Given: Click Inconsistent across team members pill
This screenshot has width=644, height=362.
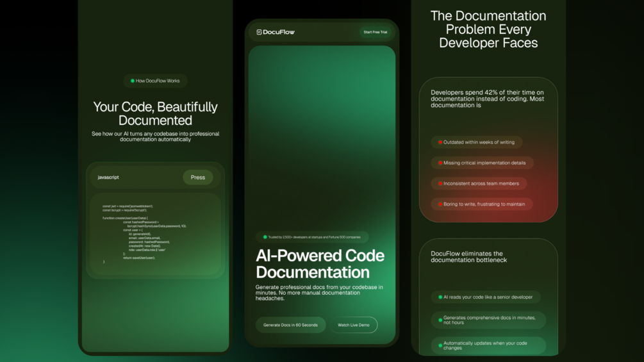Looking at the screenshot, I should 479,183.
